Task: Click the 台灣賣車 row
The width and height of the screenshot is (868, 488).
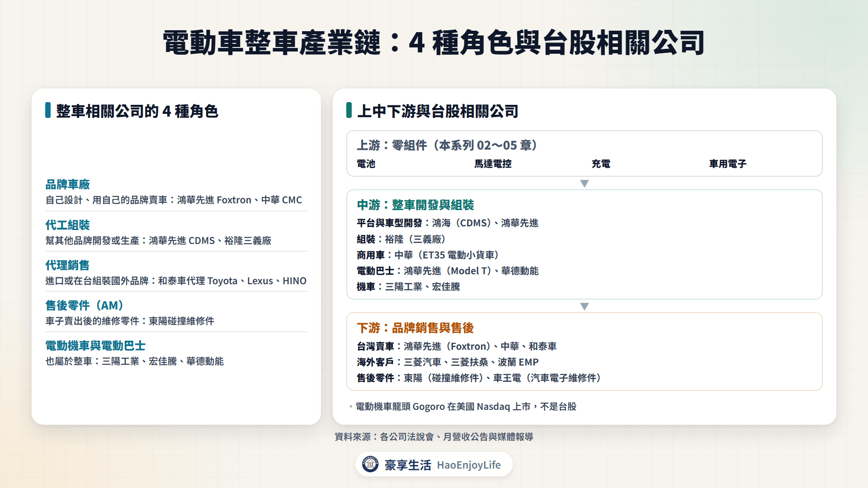Action: point(457,346)
